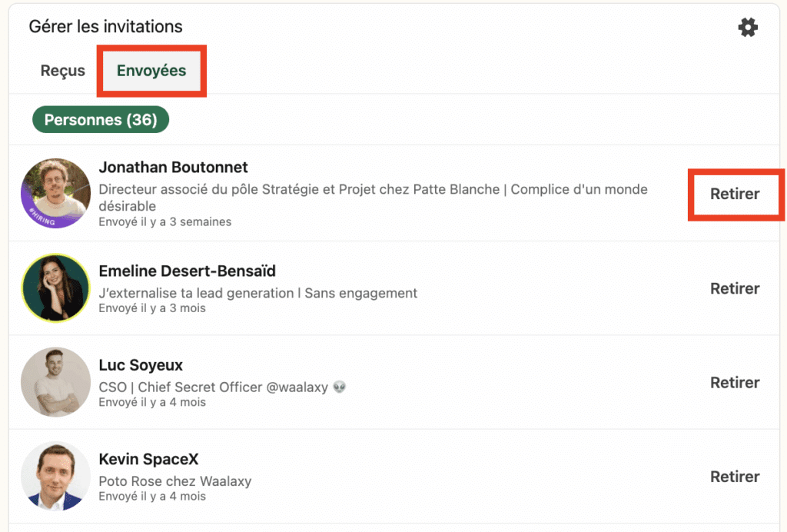Withdraw the invitation to Luc Soyeux
Viewport: 787px width, 532px height.
point(735,382)
